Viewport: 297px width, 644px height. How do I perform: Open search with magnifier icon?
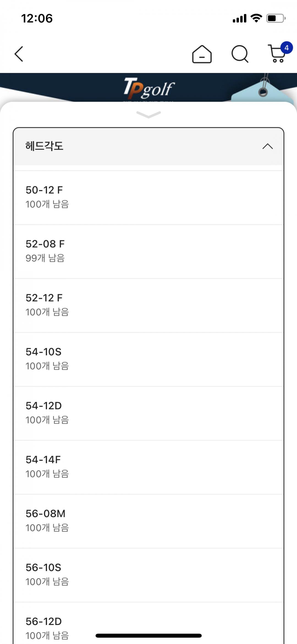[240, 54]
